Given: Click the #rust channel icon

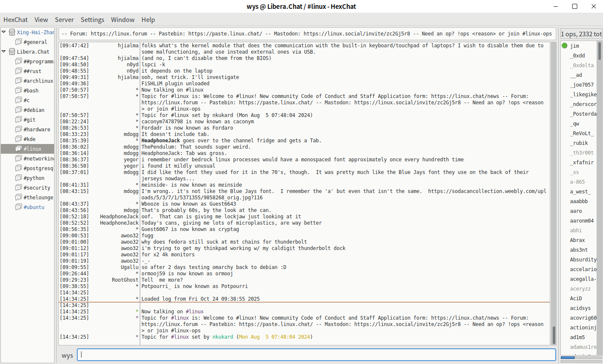Looking at the screenshot, I should click(x=18, y=71).
